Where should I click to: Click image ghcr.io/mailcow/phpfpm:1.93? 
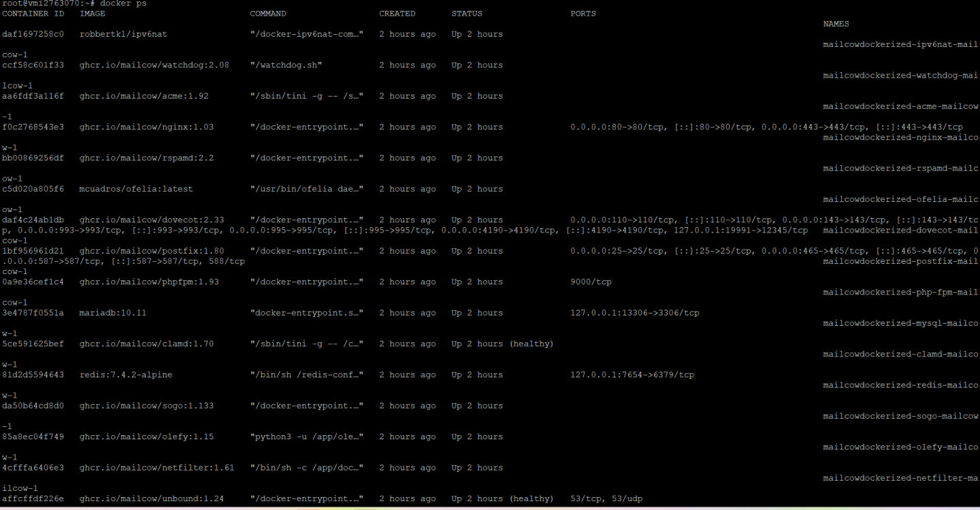click(x=149, y=282)
